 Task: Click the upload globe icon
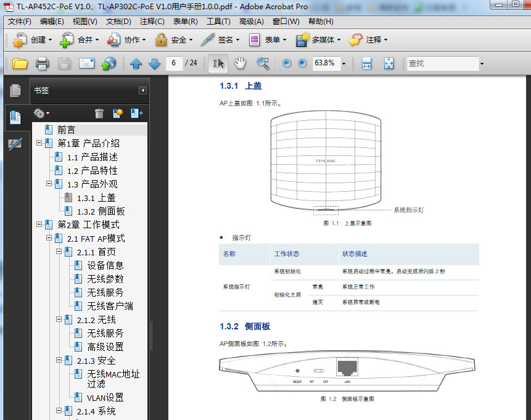point(109,64)
